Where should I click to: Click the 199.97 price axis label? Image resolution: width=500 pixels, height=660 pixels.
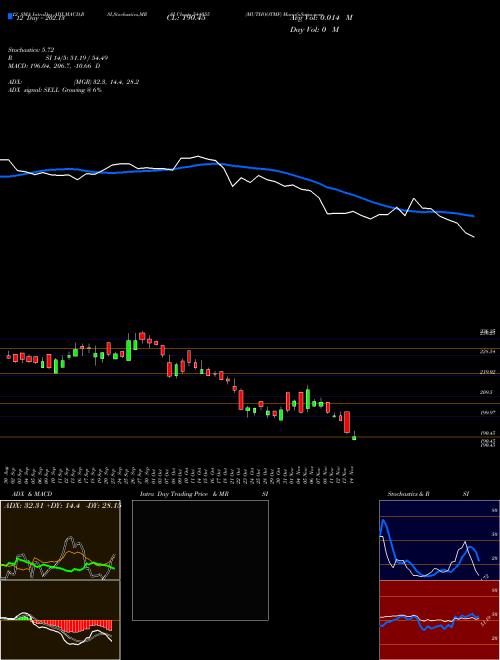(487, 413)
